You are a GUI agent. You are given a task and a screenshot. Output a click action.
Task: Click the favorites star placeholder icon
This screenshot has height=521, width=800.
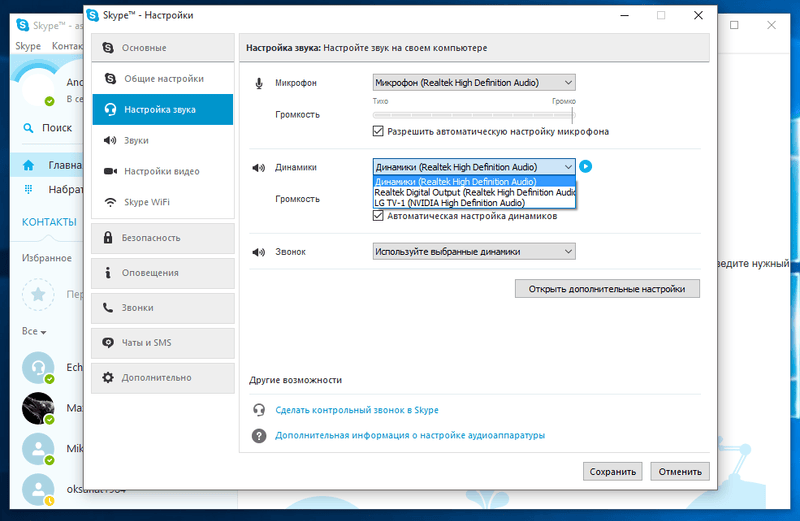pos(38,294)
